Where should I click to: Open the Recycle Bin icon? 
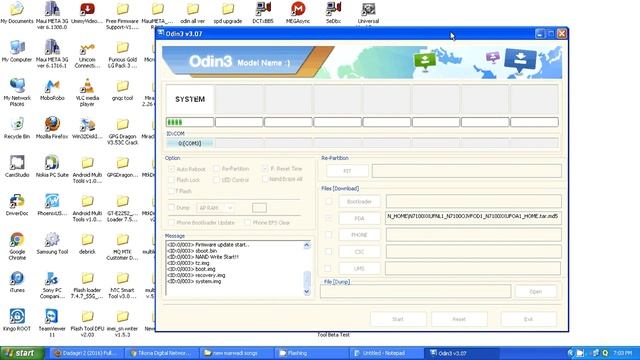[17, 128]
